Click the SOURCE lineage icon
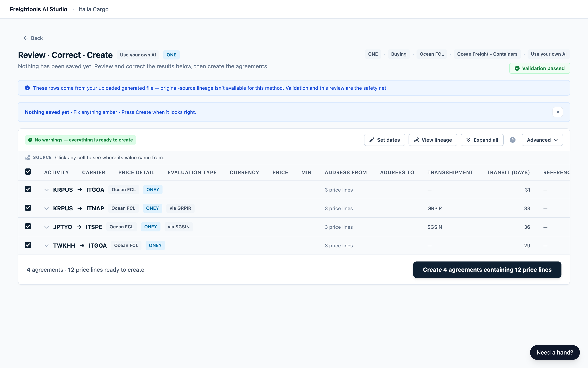 [27, 157]
